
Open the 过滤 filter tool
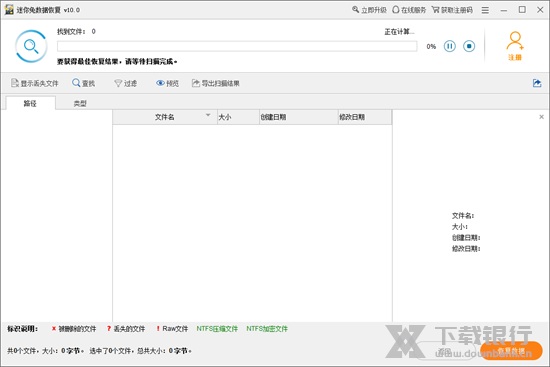126,83
